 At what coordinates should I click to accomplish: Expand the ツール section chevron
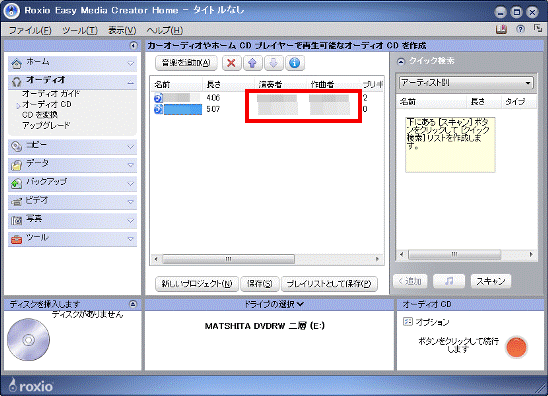pos(130,239)
